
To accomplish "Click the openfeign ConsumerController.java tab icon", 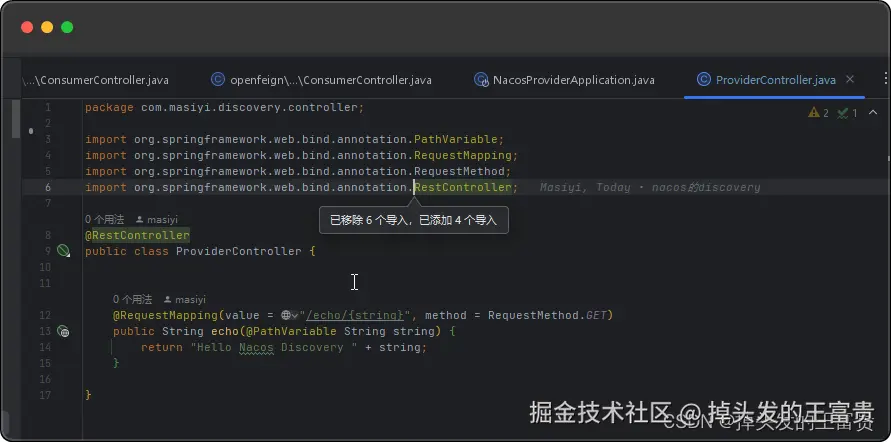I will click(x=218, y=80).
